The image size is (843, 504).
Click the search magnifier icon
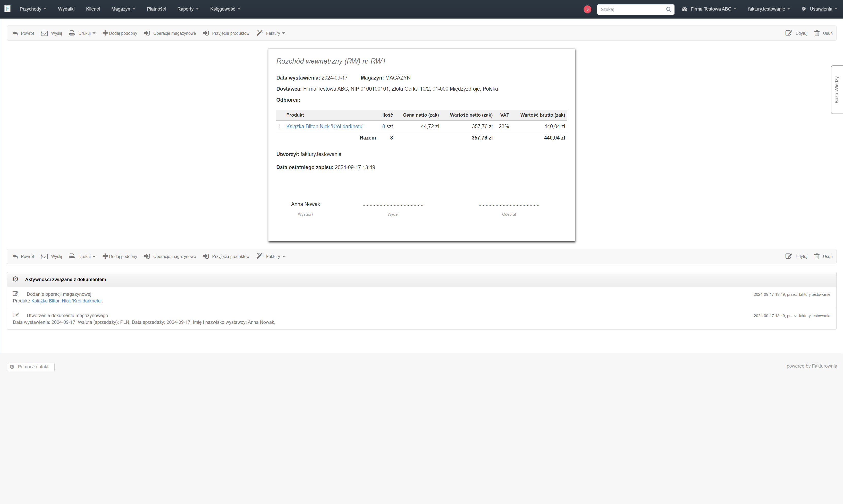[668, 9]
